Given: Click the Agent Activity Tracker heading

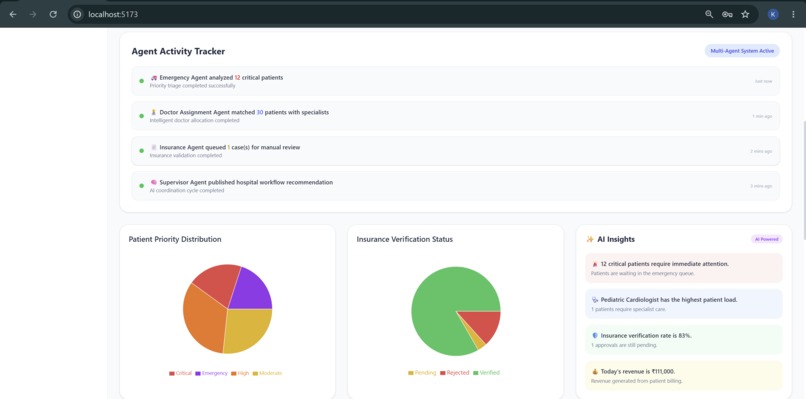Looking at the screenshot, I should click(x=178, y=51).
